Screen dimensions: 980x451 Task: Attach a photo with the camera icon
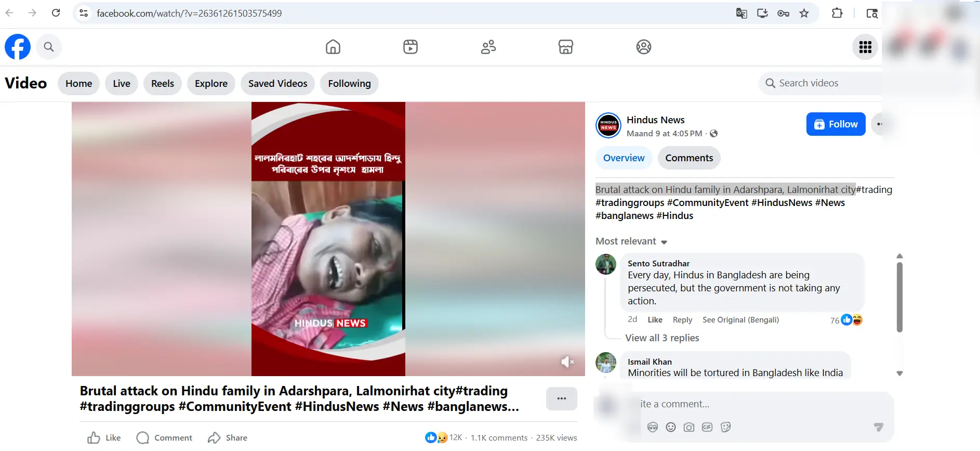tap(689, 427)
